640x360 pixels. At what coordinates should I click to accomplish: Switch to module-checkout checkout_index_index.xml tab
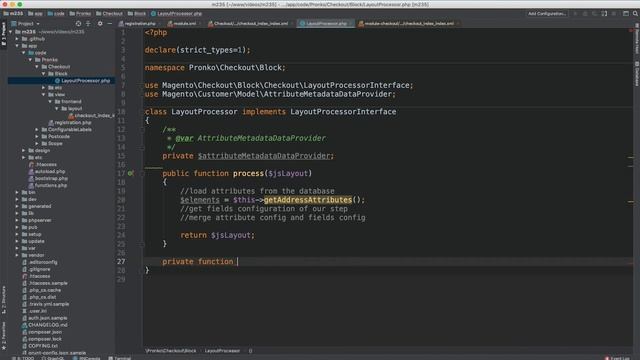coord(408,24)
